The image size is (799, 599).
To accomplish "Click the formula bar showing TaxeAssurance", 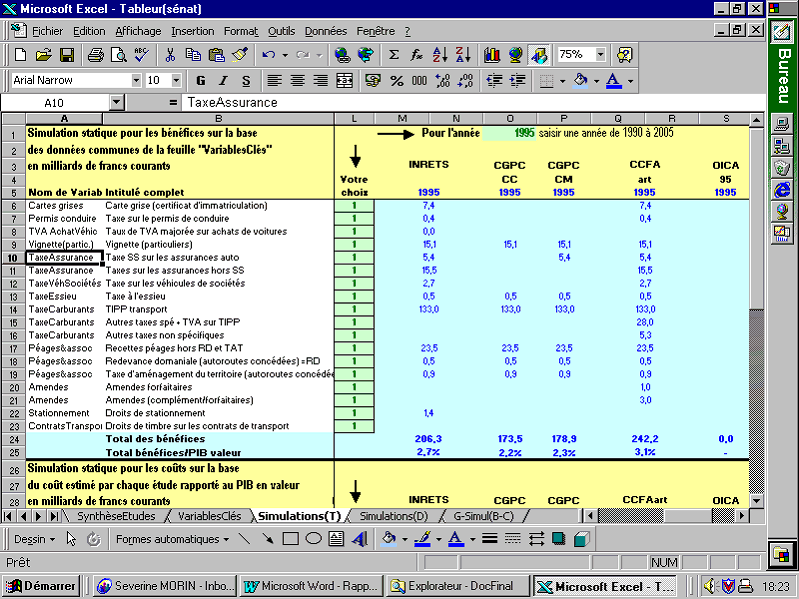I will 450,102.
